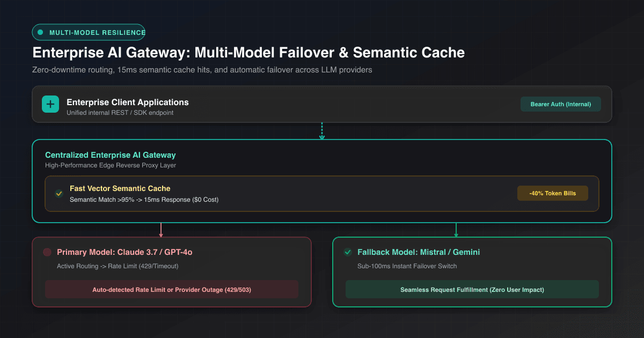
Task: Click the subtitle about zero-downtime routing
Action: (202, 70)
